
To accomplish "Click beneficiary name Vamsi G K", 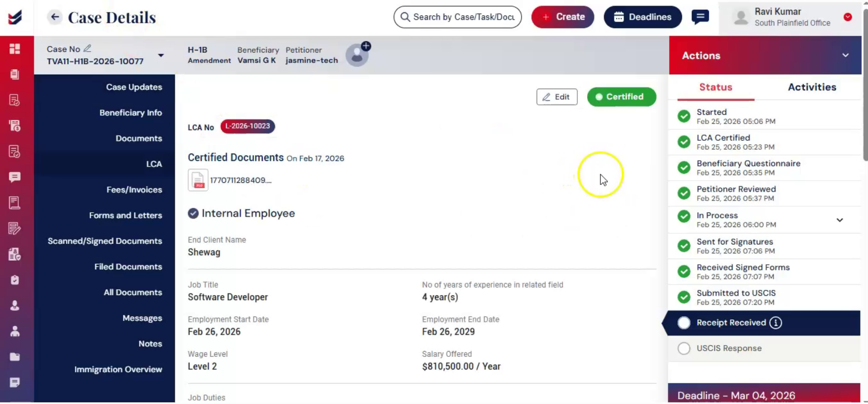I will (x=256, y=60).
